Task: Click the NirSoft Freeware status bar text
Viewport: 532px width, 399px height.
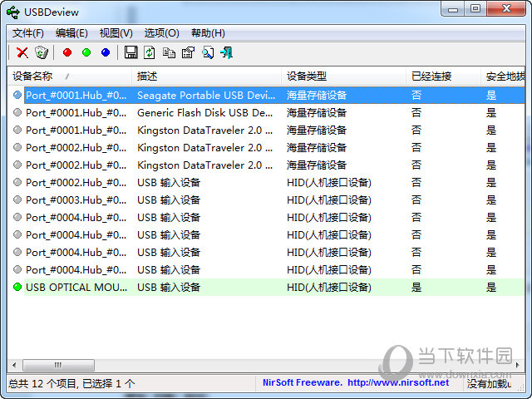Action: click(303, 382)
